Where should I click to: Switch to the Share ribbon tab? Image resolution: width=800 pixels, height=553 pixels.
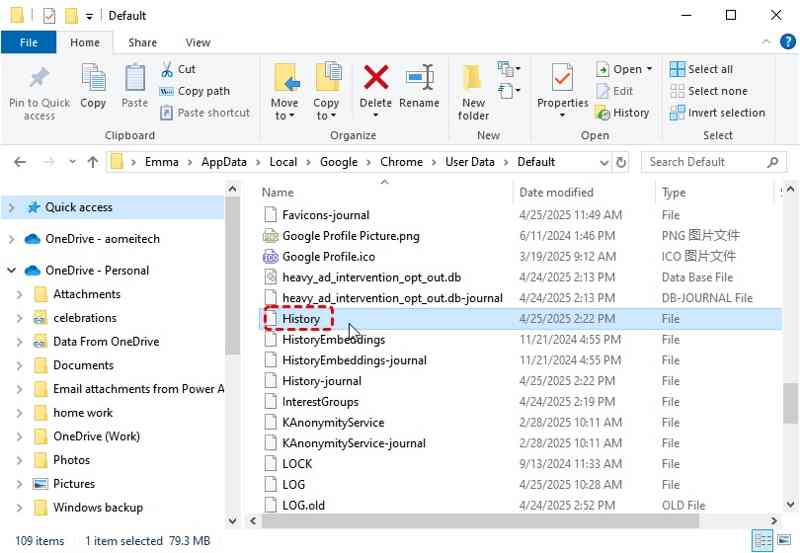pyautogui.click(x=142, y=42)
